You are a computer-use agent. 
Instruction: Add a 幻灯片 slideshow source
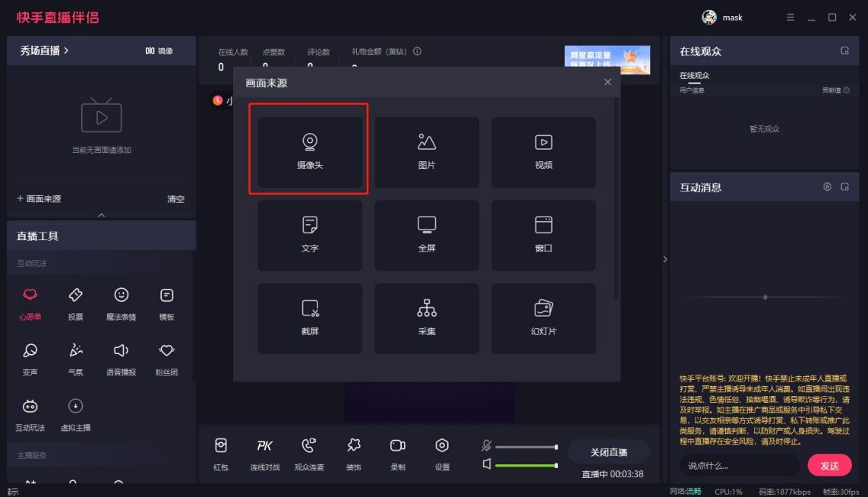tap(543, 318)
